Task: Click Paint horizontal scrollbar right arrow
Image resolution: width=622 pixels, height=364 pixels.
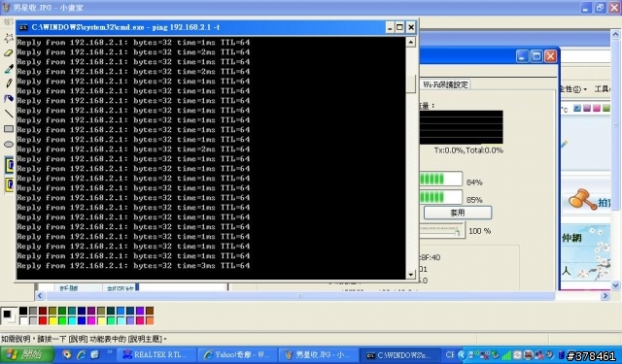Action: click(x=605, y=295)
